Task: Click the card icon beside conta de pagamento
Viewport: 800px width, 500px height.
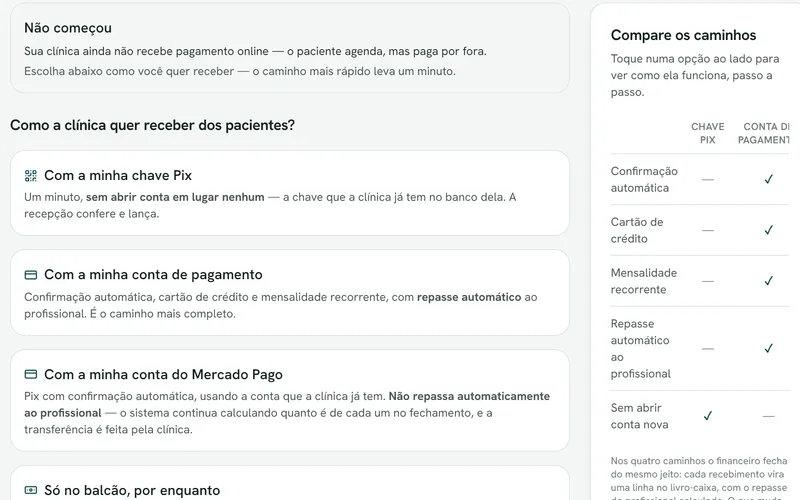Action: click(31, 275)
